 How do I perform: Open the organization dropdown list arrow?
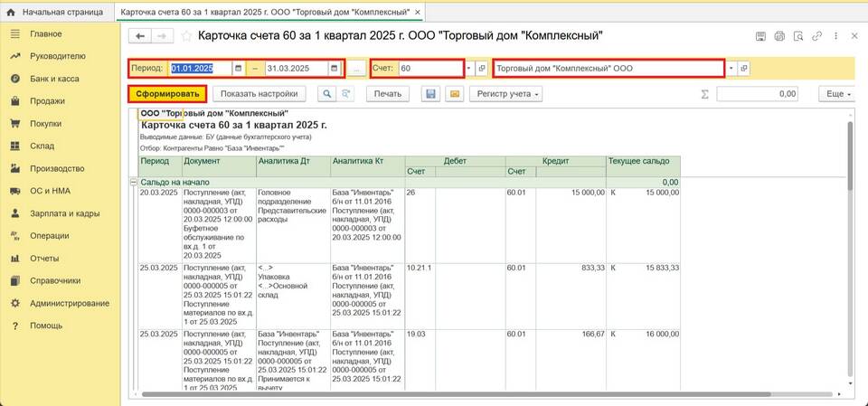(x=731, y=69)
